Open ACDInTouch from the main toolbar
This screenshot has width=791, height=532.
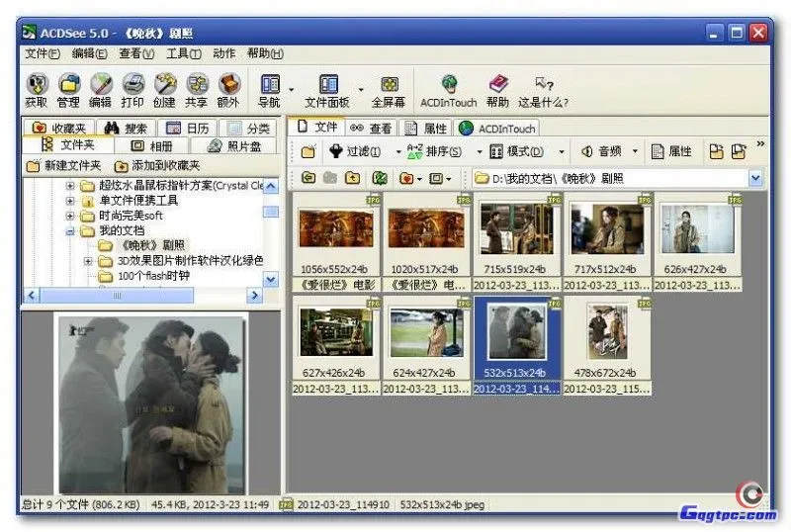[x=449, y=90]
